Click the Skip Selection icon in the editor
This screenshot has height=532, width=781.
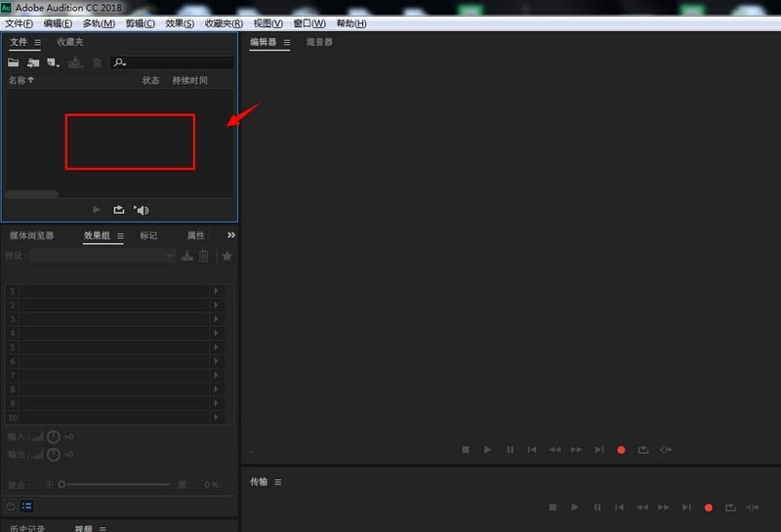click(666, 449)
